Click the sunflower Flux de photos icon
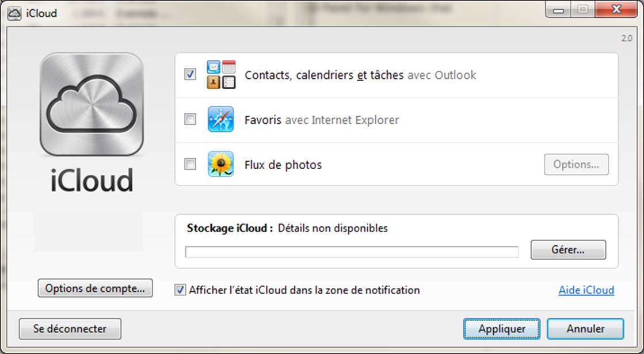This screenshot has height=354, width=644. [220, 165]
